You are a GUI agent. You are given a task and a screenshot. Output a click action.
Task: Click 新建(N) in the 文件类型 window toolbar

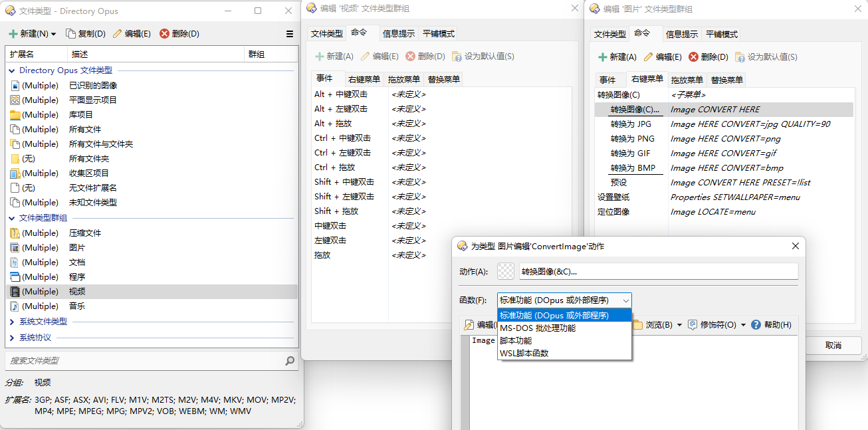pos(28,34)
